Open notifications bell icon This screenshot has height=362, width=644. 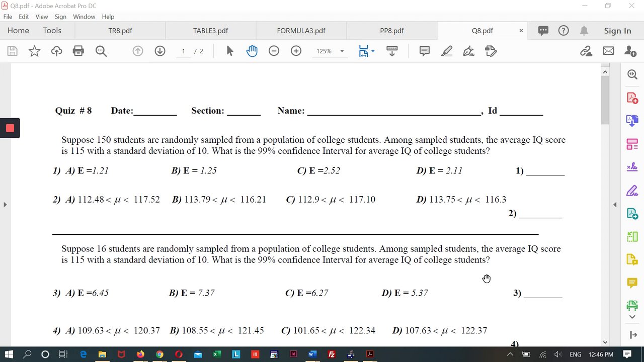click(584, 31)
